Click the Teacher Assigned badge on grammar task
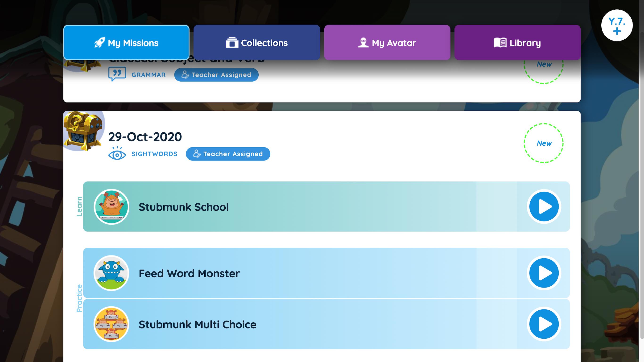Image resolution: width=644 pixels, height=362 pixels. click(217, 75)
